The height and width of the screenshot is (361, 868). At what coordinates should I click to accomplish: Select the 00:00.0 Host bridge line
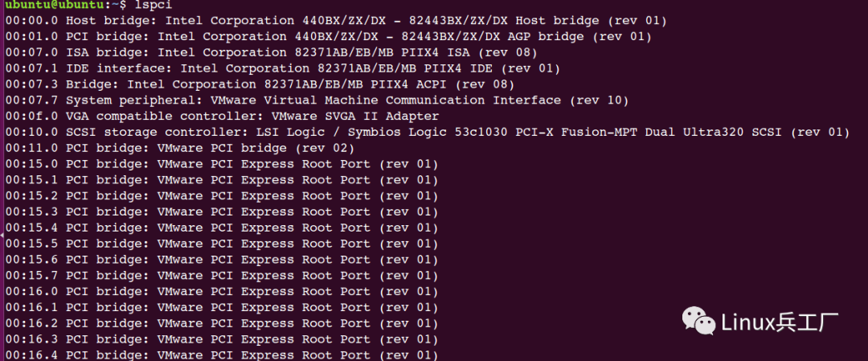[x=336, y=21]
